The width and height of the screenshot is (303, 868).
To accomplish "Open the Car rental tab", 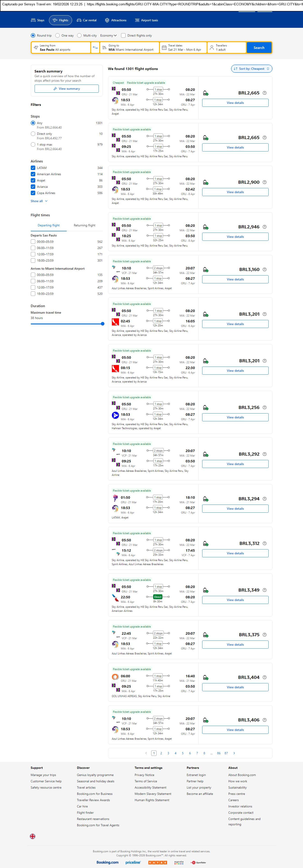I will click(x=87, y=20).
